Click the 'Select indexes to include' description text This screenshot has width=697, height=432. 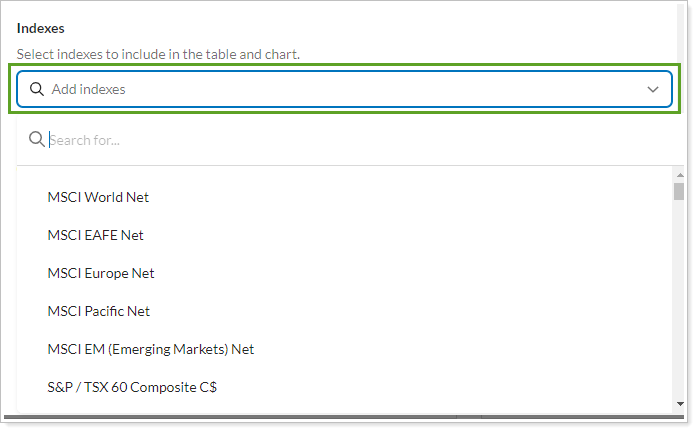pos(158,54)
